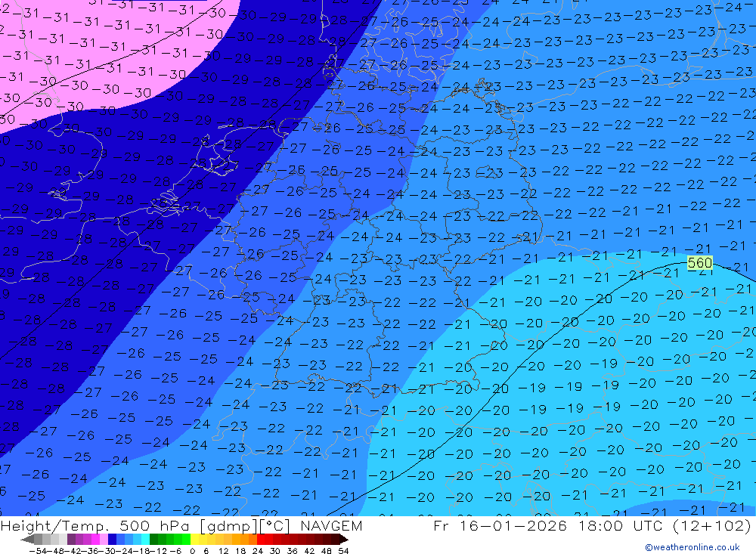Screen dimensions: 756x554
Task: Pick the dark navy blue swatch in legend
Action: (112, 539)
